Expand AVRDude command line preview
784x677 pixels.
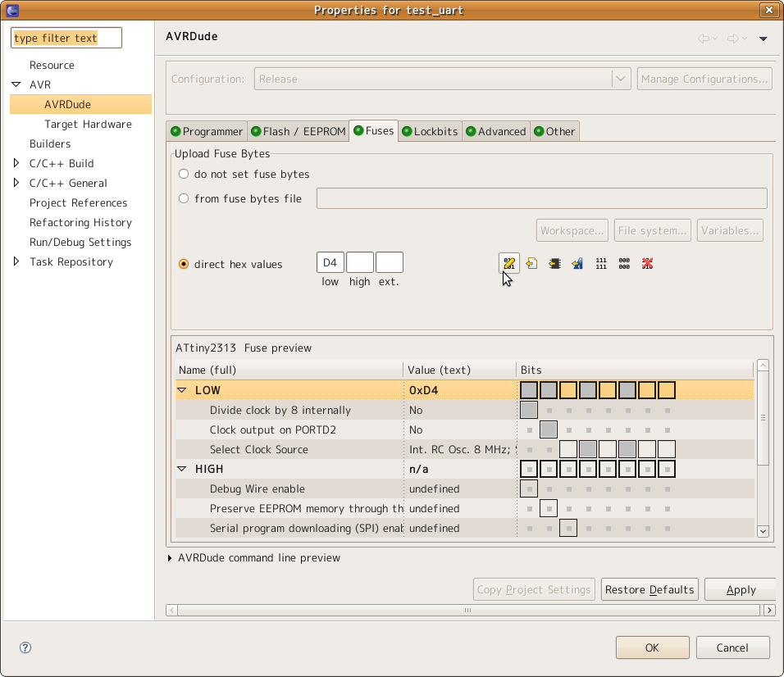(x=170, y=557)
